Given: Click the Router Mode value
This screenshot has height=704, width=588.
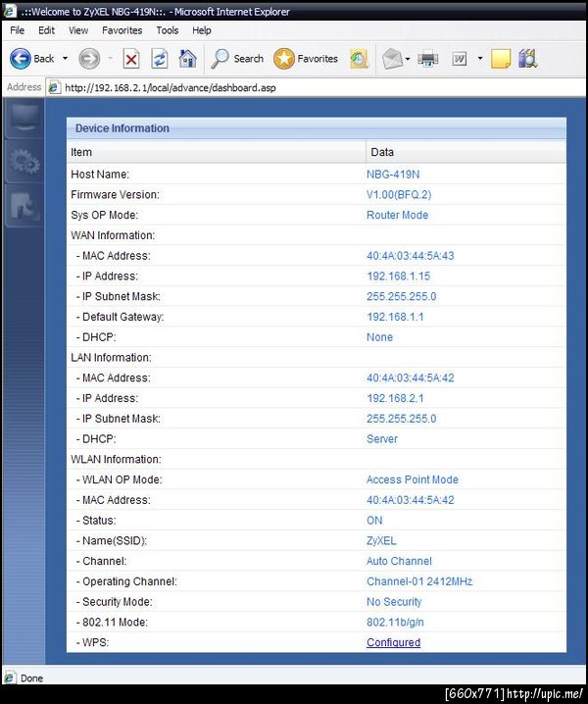Looking at the screenshot, I should pyautogui.click(x=397, y=215).
